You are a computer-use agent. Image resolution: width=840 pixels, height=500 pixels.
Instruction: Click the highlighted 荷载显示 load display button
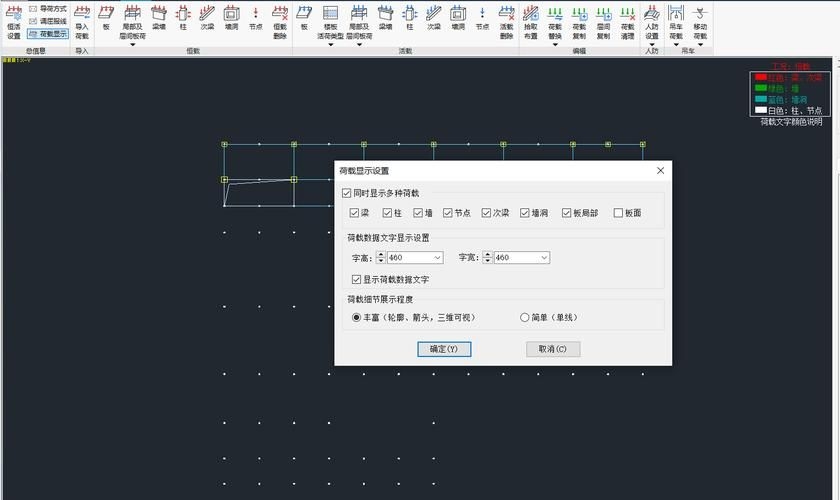(48, 33)
